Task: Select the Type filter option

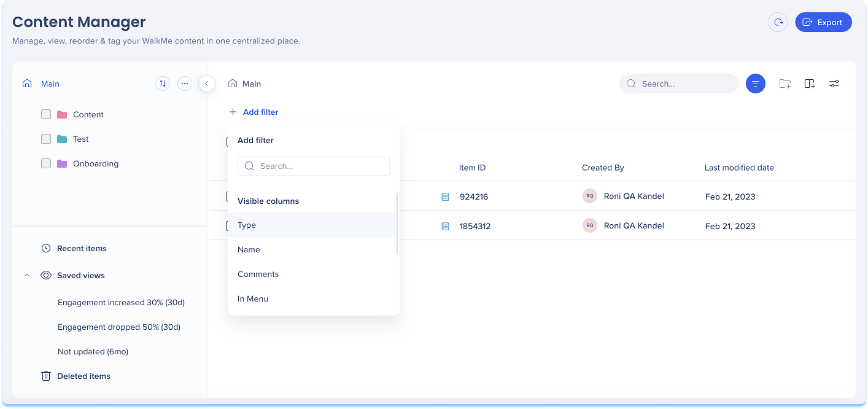Action: point(311,225)
